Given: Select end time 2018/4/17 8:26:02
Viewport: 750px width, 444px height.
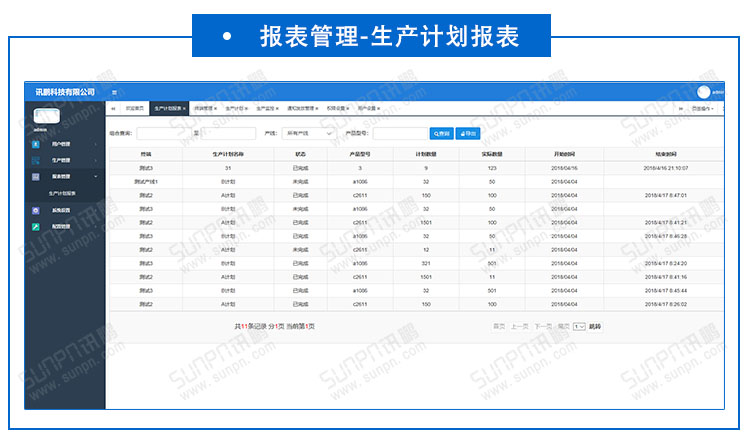Looking at the screenshot, I should [666, 304].
